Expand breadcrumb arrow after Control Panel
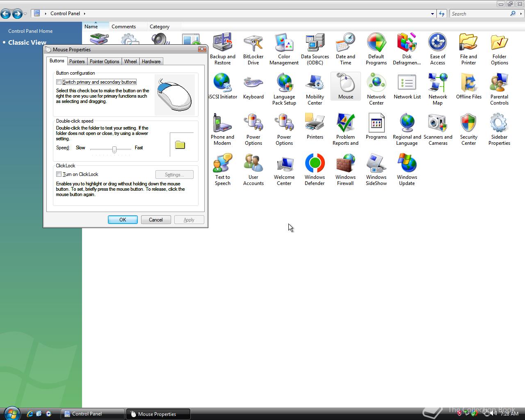525x420 pixels. [x=84, y=14]
